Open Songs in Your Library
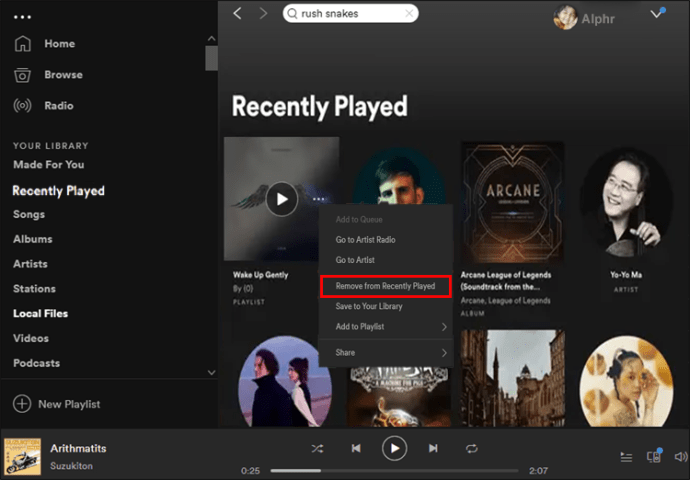 29,214
